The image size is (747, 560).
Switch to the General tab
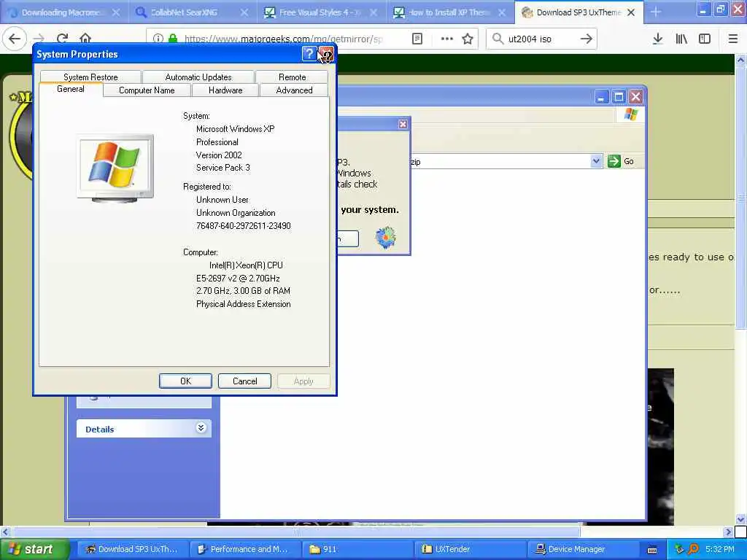71,89
